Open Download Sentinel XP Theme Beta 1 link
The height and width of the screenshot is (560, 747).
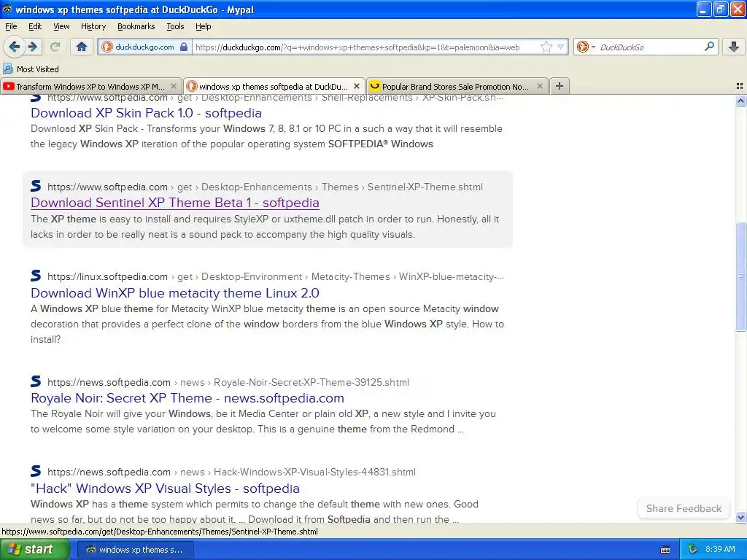[175, 203]
